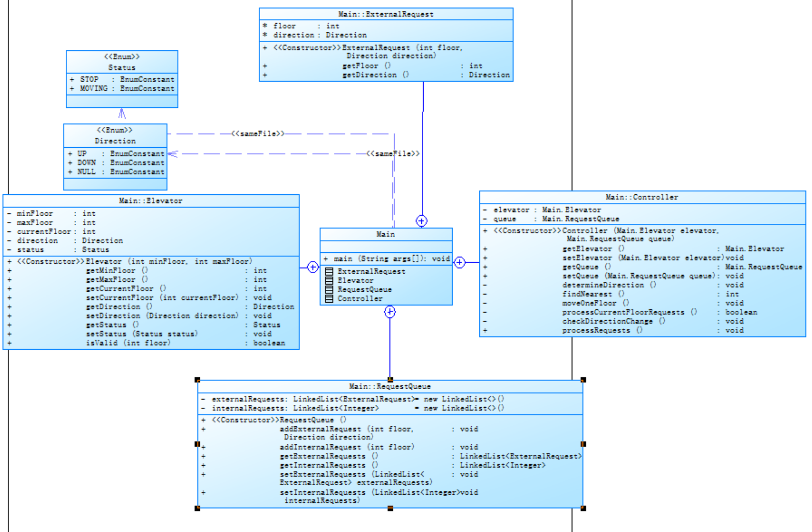The width and height of the screenshot is (812, 532).
Task: Select the Main::ExternalRequest class title
Action: [x=386, y=14]
